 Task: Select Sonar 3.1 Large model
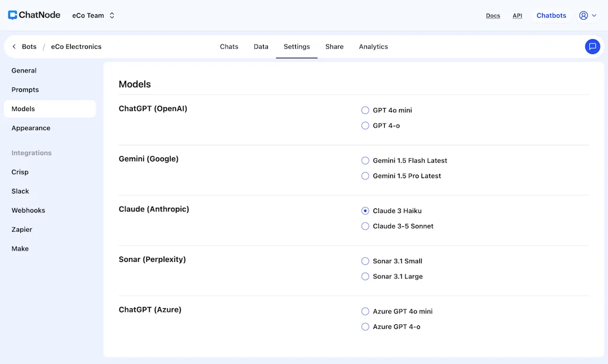coord(365,276)
